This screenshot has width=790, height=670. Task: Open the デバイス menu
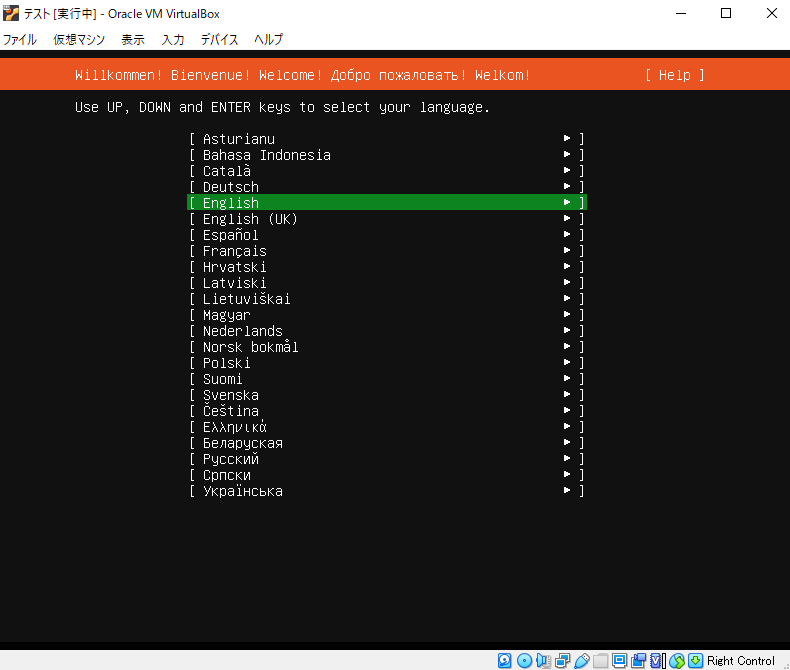pos(219,39)
